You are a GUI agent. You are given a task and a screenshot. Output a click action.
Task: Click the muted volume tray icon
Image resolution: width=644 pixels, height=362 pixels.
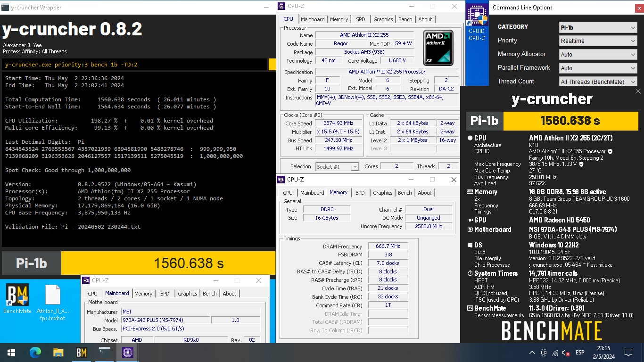coord(566,353)
